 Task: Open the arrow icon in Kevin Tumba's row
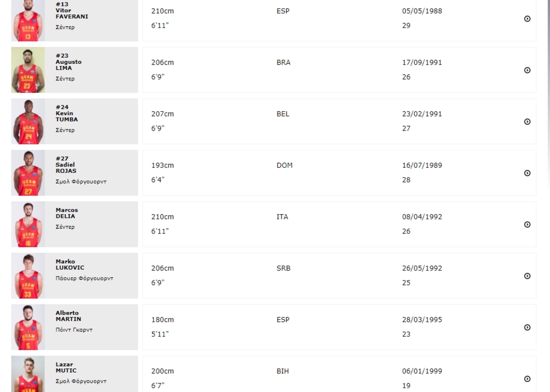[527, 121]
